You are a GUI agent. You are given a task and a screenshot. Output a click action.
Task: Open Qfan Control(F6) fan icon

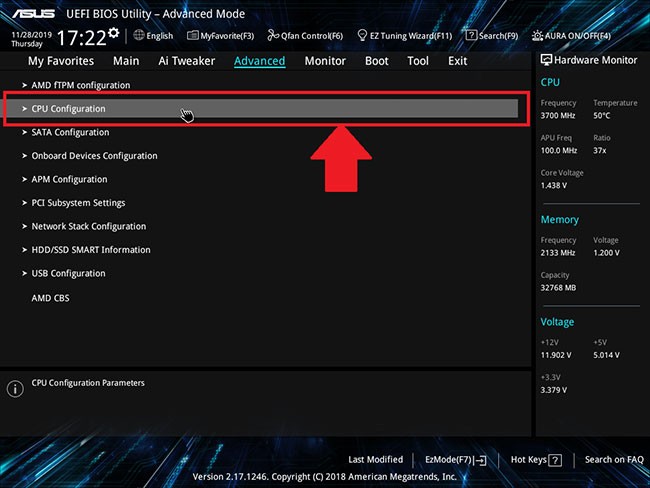coord(273,36)
